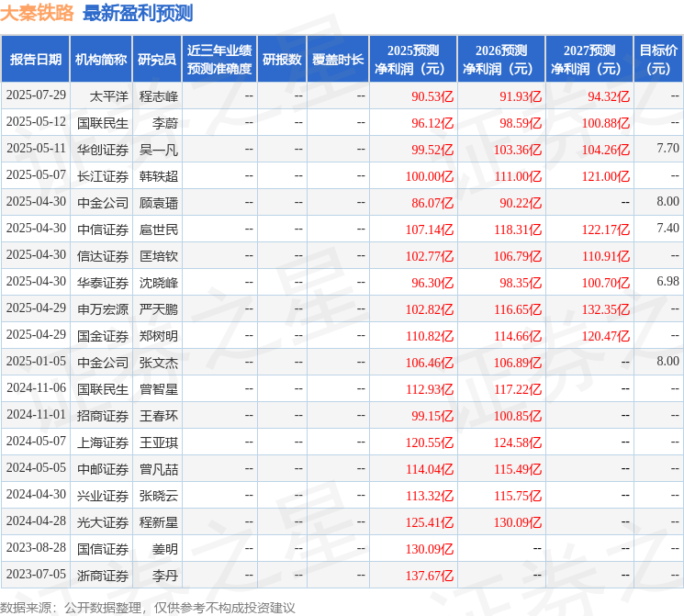Select institution 兴业证券
The width and height of the screenshot is (684, 616).
coord(103,496)
